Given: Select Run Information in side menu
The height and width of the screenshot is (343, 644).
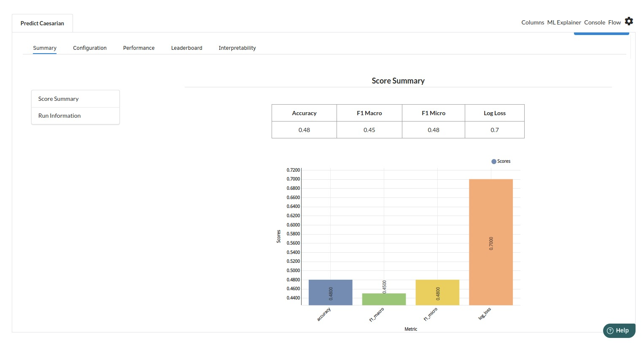Looking at the screenshot, I should [75, 116].
